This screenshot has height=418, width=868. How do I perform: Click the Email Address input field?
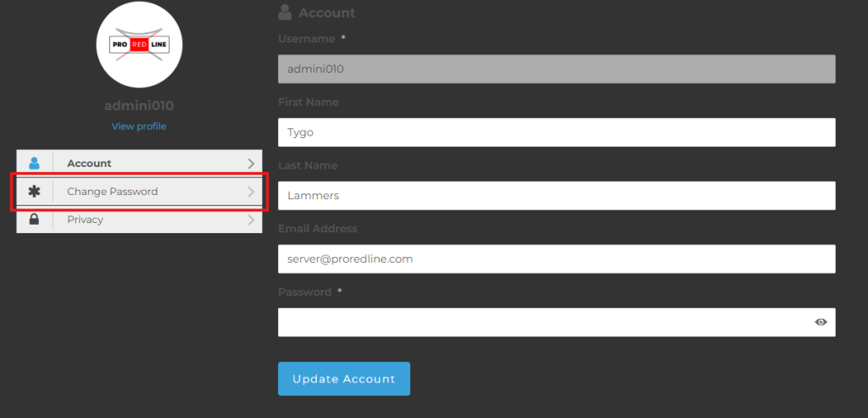(556, 259)
